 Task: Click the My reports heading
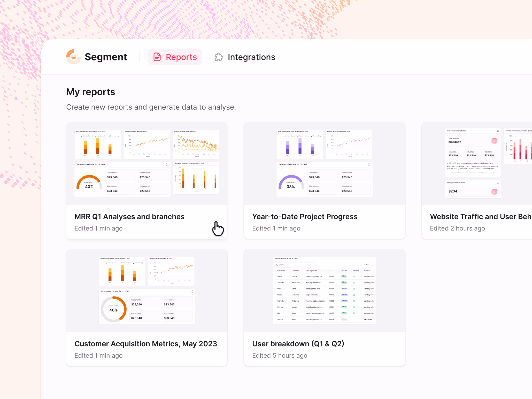(x=91, y=92)
